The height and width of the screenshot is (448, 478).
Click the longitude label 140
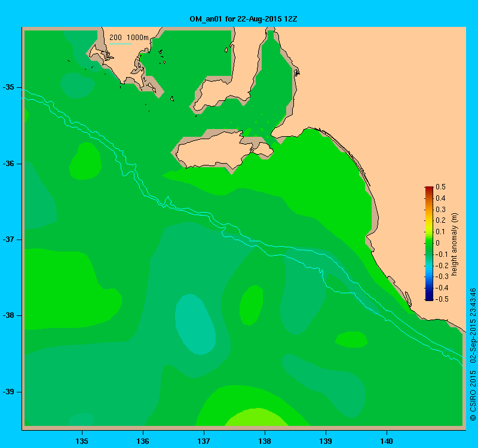coord(387,441)
